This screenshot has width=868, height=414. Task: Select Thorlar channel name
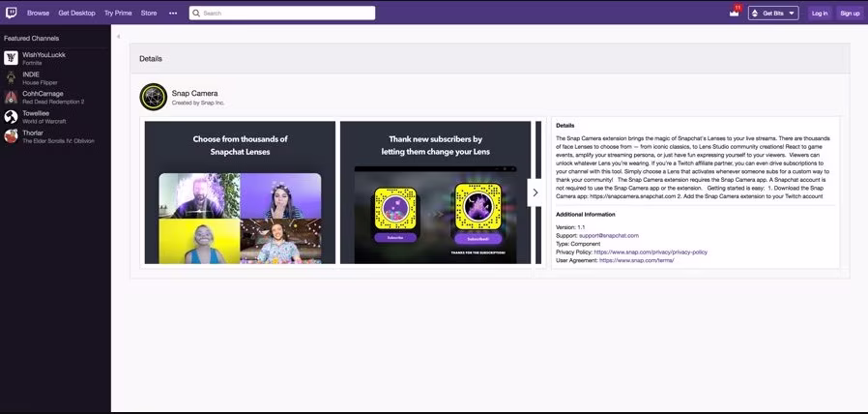pos(33,133)
